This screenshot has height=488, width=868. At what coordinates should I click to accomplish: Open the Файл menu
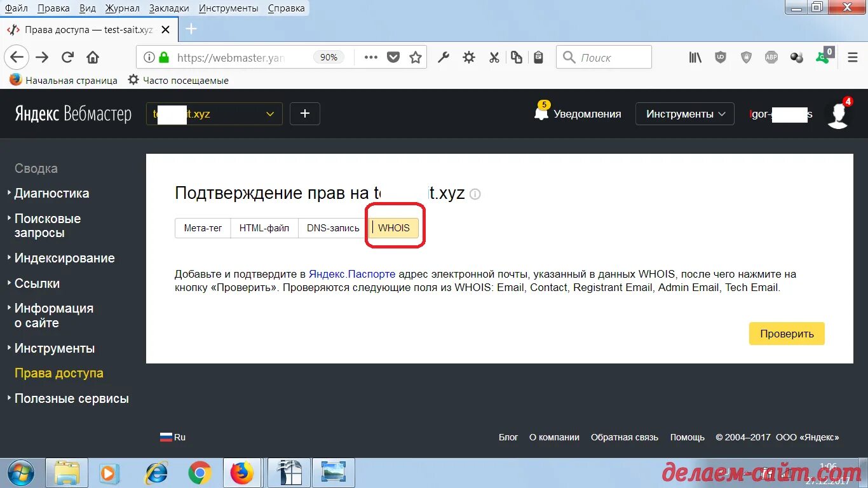pyautogui.click(x=16, y=8)
